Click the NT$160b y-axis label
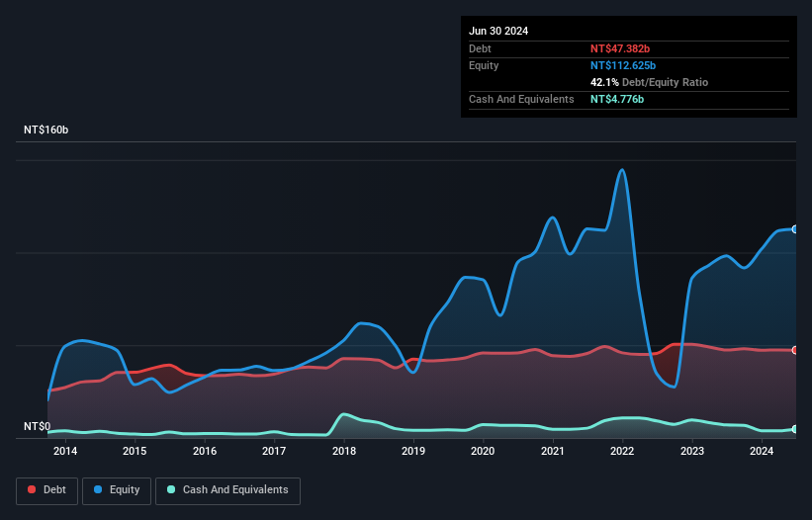 point(46,130)
